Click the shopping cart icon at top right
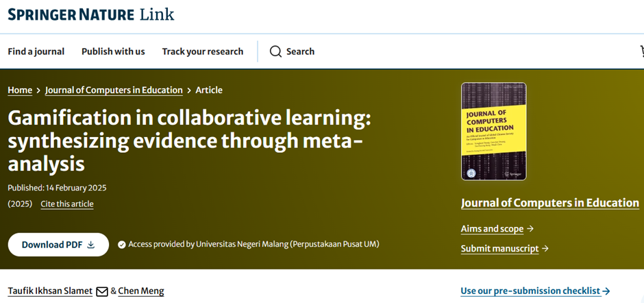This screenshot has height=303, width=644. (641, 51)
